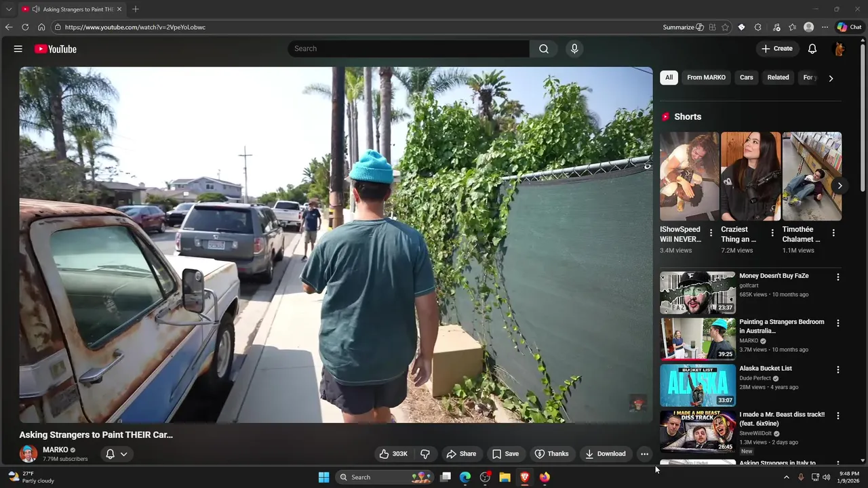Open favorites list icon in toolbar

(x=792, y=27)
